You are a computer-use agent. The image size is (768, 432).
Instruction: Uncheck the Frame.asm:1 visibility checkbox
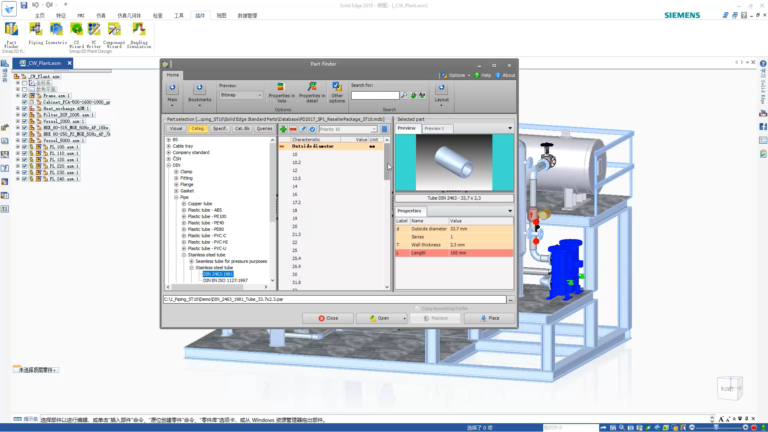(x=24, y=96)
